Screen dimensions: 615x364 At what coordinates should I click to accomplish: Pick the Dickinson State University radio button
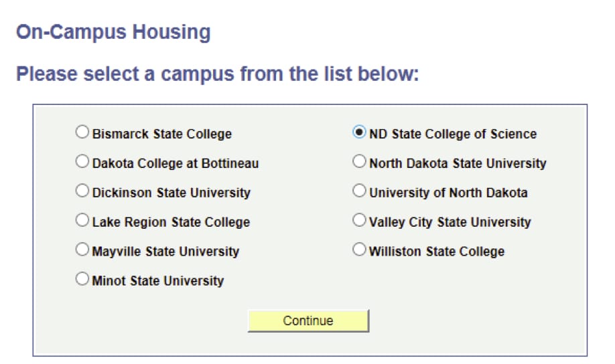82,191
